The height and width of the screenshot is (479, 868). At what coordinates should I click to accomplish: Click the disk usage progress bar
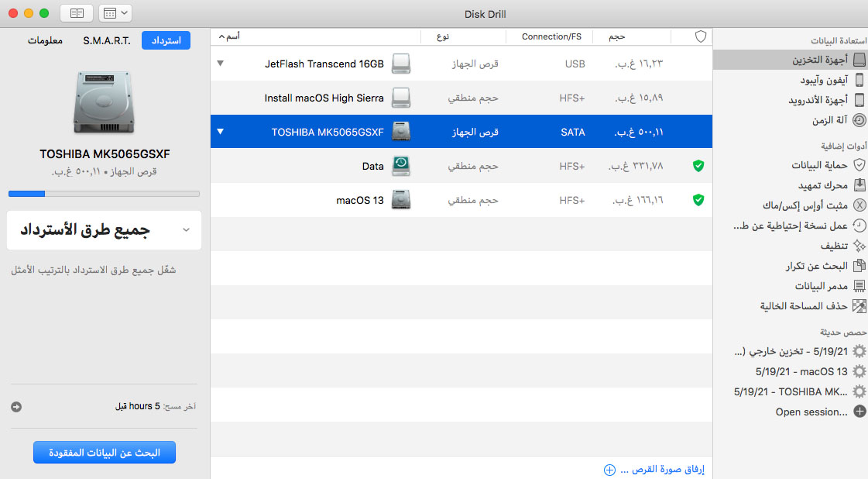point(104,194)
